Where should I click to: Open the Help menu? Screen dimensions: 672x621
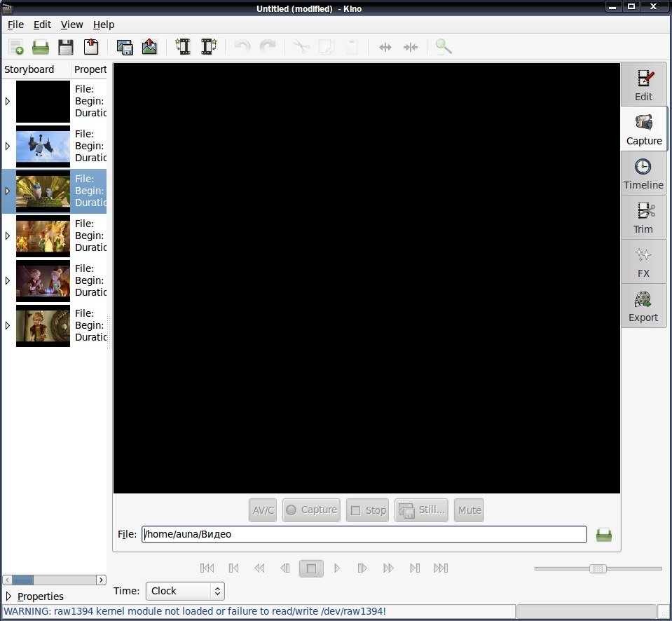click(104, 25)
